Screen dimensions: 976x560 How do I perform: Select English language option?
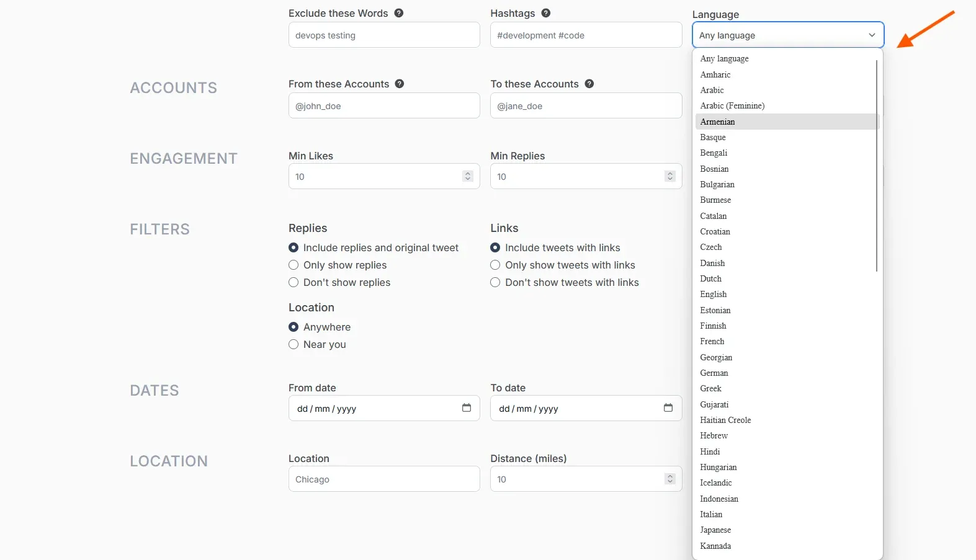[x=787, y=294]
